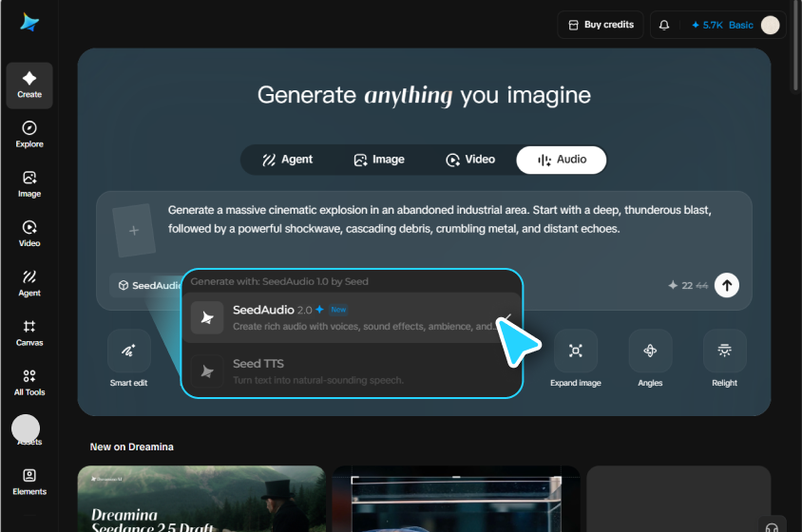Submit the prompt with the arrow button
Screen dimensions: 802x532
click(727, 285)
